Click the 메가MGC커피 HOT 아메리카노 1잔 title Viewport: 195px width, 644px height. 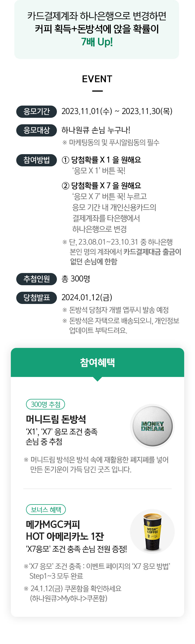coord(65,530)
